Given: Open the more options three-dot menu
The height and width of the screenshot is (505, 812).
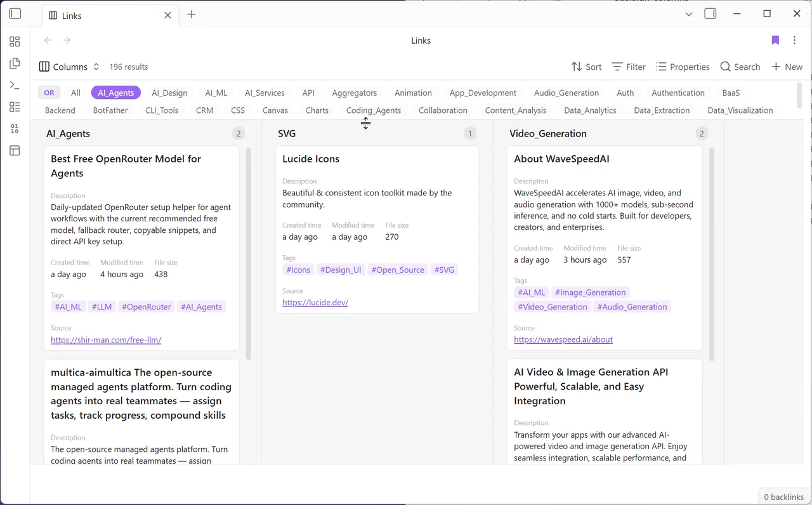Looking at the screenshot, I should pos(794,41).
